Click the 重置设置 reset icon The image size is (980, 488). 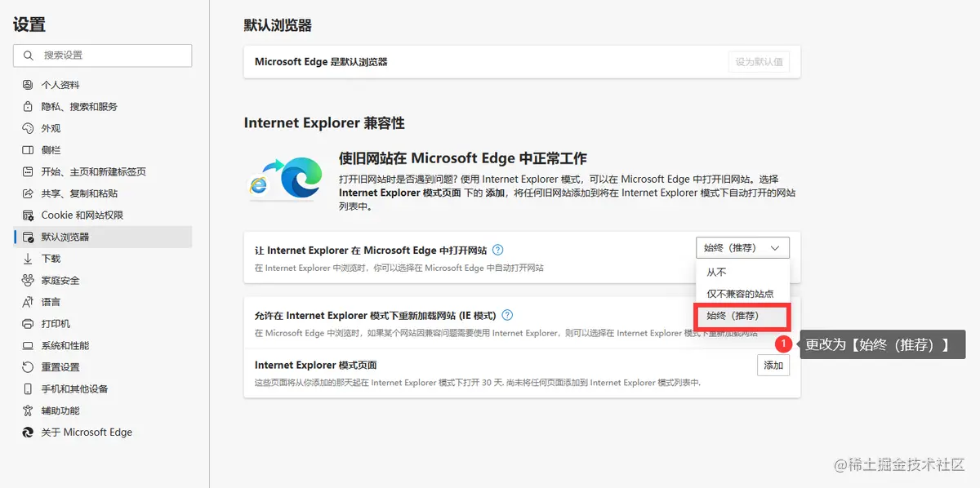point(28,367)
